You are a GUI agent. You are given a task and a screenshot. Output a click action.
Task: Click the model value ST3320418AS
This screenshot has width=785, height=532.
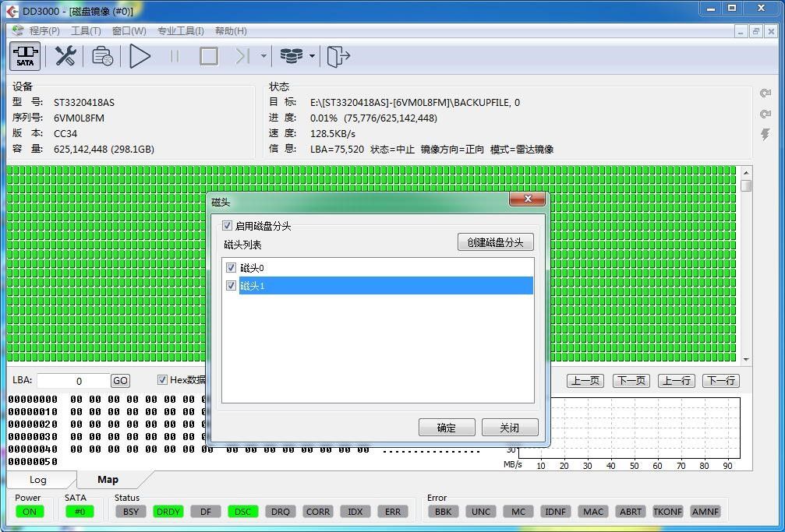pyautogui.click(x=84, y=103)
